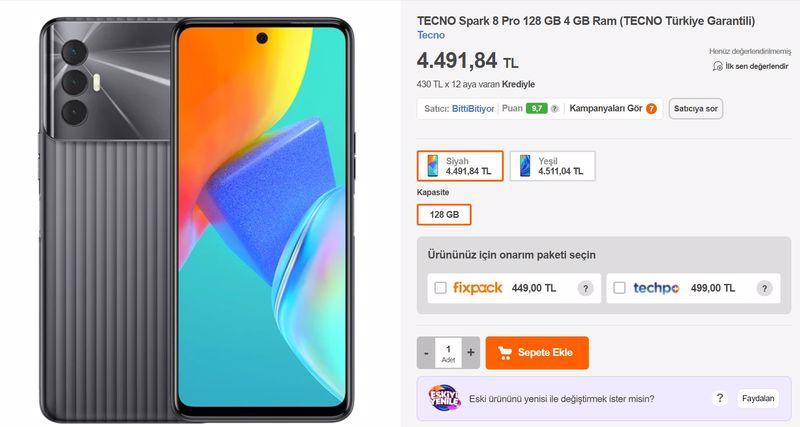Open BittiBitiyor seller link

(473, 109)
